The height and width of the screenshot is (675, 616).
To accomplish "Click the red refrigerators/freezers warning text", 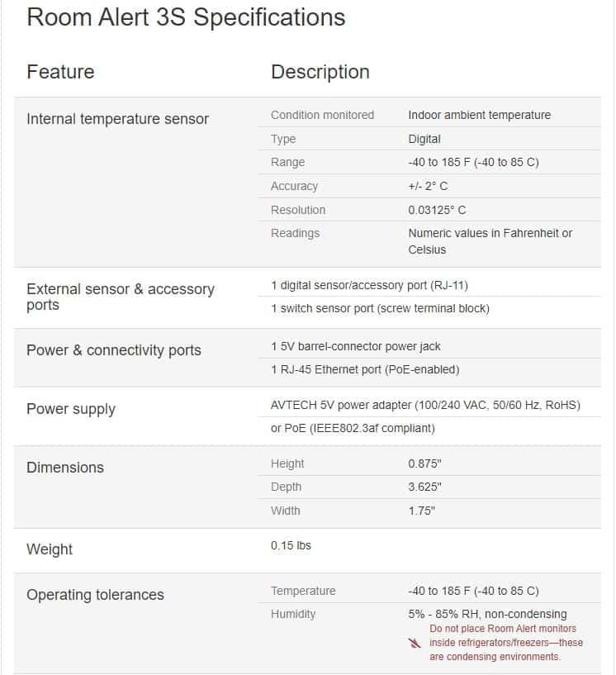I will point(505,643).
